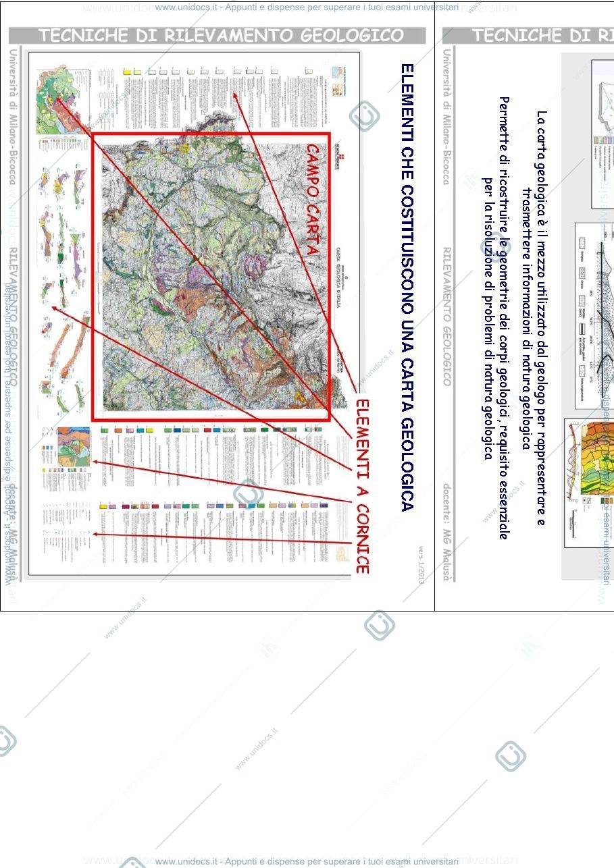Click the vers 1/2013 version note
Viewport: 614px width, 868px height.
(x=421, y=564)
